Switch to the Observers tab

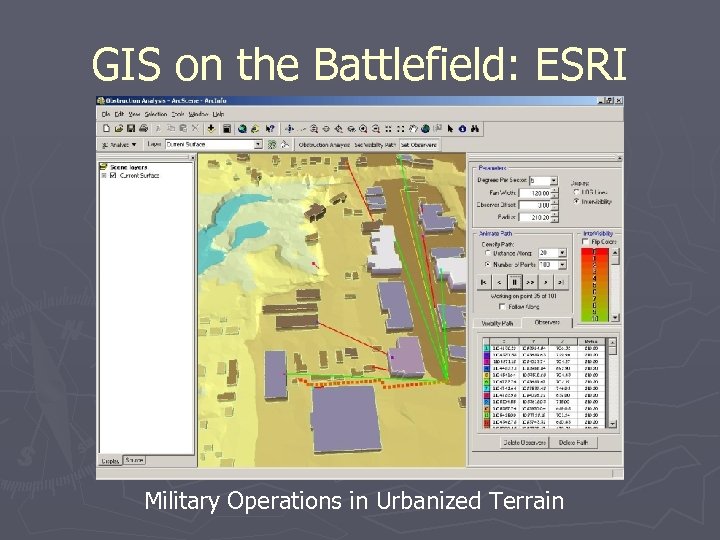(547, 322)
